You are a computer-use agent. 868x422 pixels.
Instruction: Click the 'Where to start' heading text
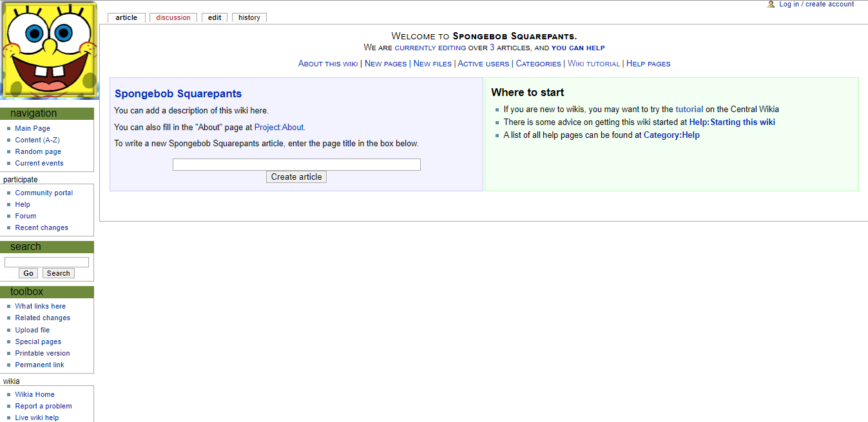[x=528, y=93]
